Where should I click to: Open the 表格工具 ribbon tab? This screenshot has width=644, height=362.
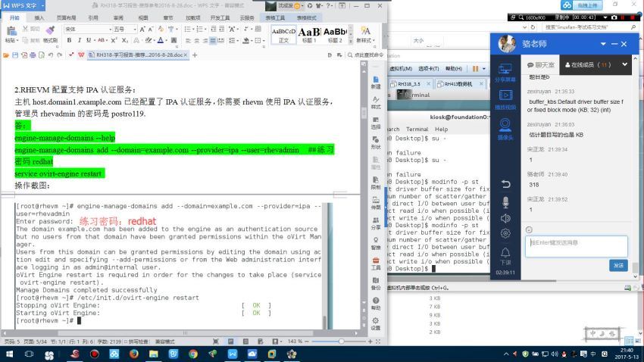[x=275, y=17]
